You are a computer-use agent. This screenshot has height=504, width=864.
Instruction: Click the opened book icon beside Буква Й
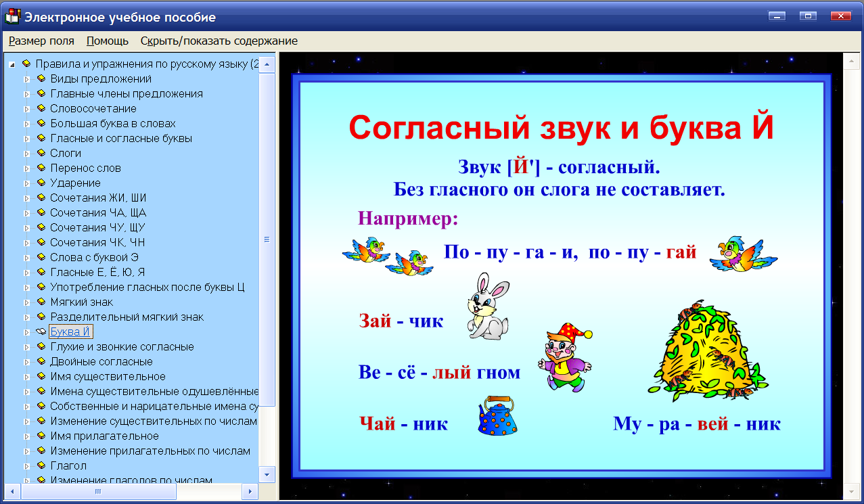[39, 331]
